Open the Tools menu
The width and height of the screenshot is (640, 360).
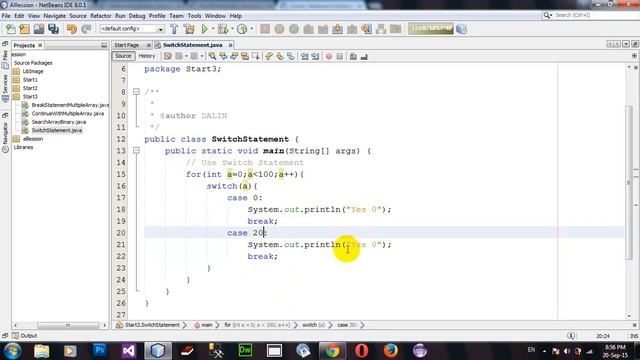point(194,16)
